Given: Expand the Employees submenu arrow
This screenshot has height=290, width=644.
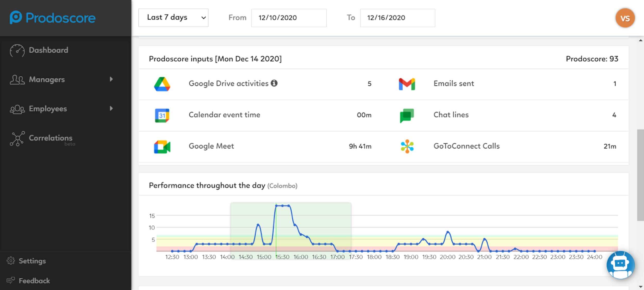Looking at the screenshot, I should click(111, 108).
